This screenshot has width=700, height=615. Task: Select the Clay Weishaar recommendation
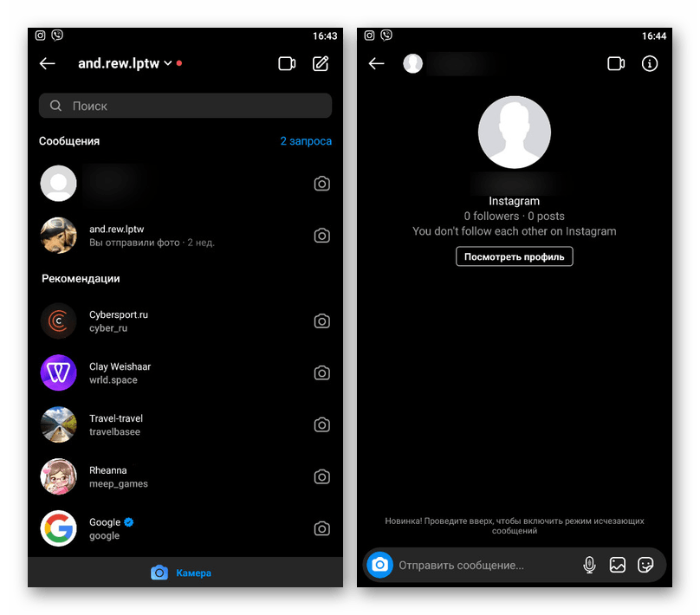pyautogui.click(x=185, y=372)
